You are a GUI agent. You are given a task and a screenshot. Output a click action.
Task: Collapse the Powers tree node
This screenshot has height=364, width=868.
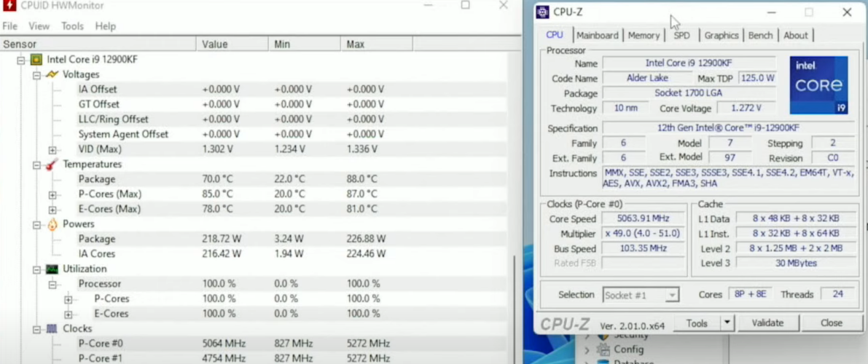click(36, 225)
